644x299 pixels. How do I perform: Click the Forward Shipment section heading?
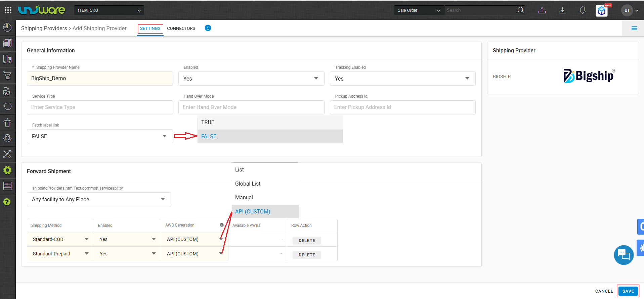coord(49,171)
